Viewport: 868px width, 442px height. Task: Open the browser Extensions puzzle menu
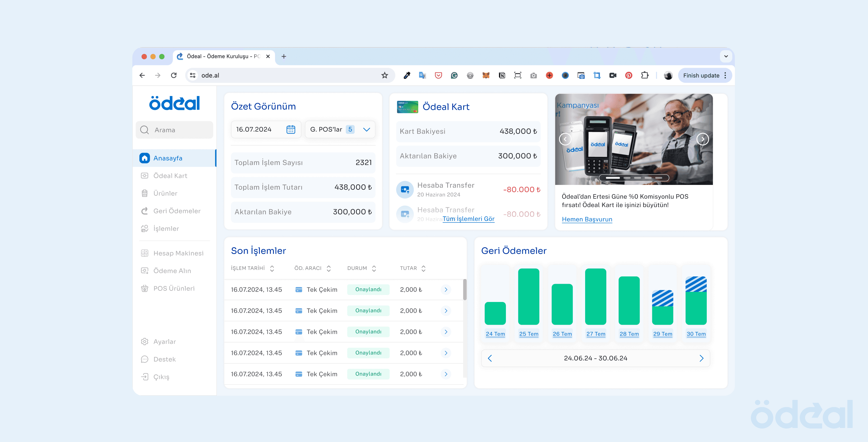645,75
